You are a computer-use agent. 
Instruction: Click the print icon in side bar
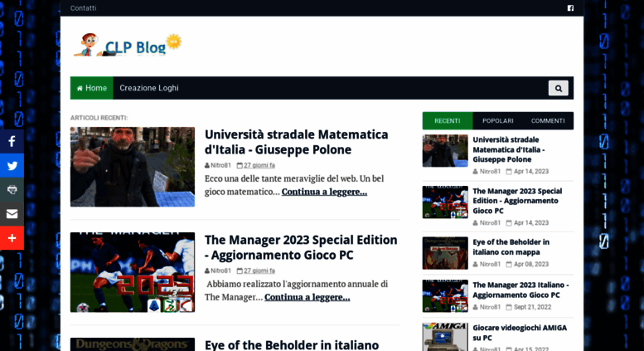(12, 189)
